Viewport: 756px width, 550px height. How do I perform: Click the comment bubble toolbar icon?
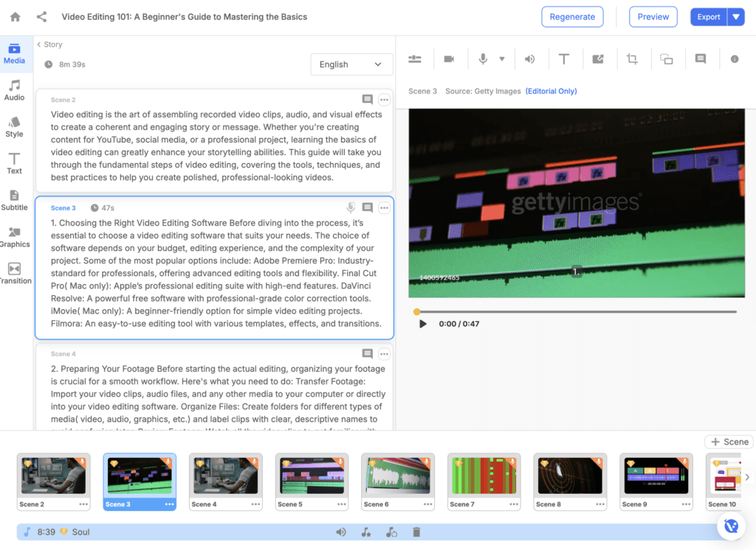(x=701, y=59)
